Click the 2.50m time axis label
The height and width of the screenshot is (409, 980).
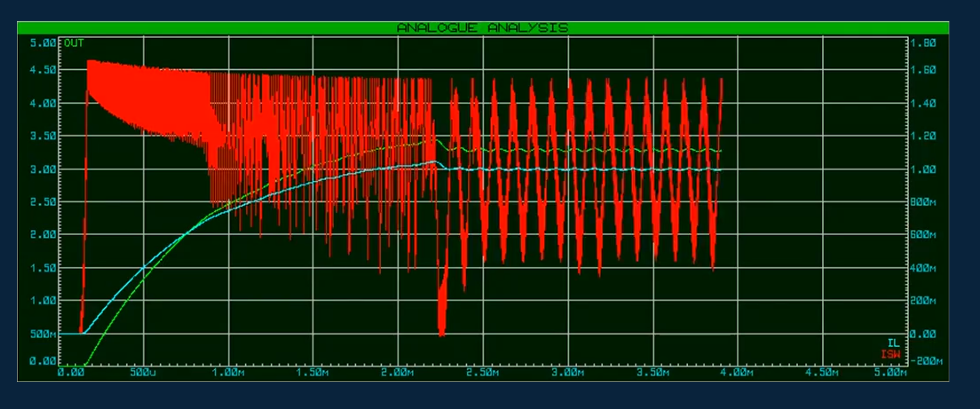483,372
